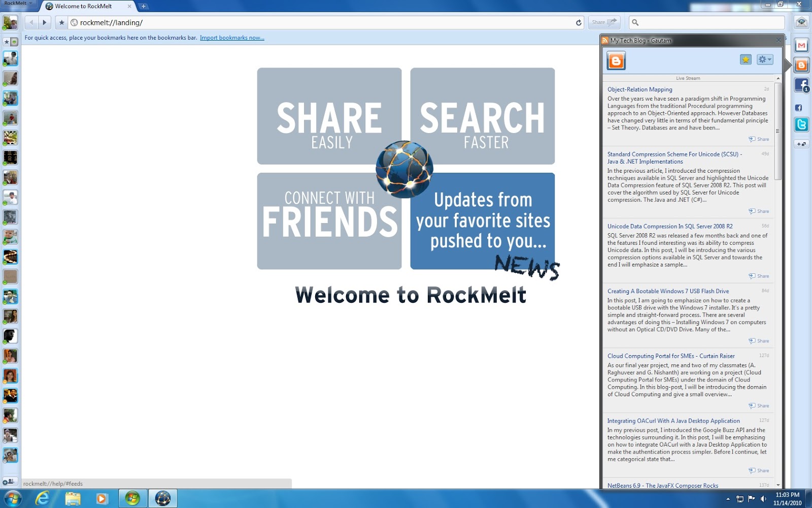Toggle the online friends filter on the friend edge
Screen dimensions: 812x508
(14, 42)
